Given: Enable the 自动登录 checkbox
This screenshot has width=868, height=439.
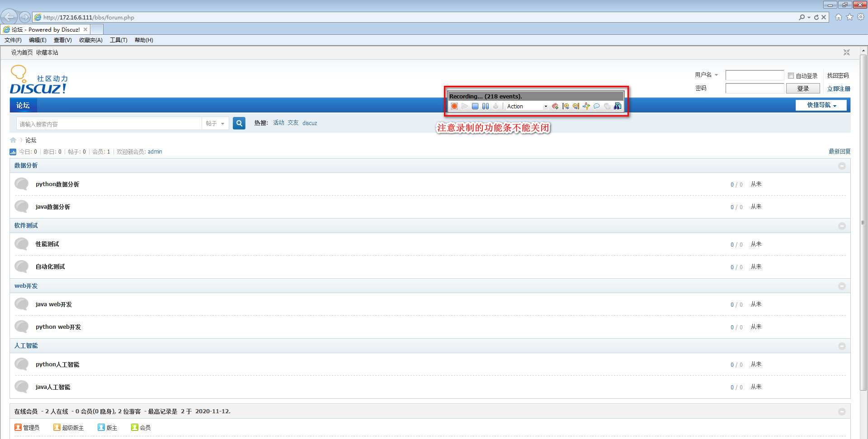Looking at the screenshot, I should [791, 75].
